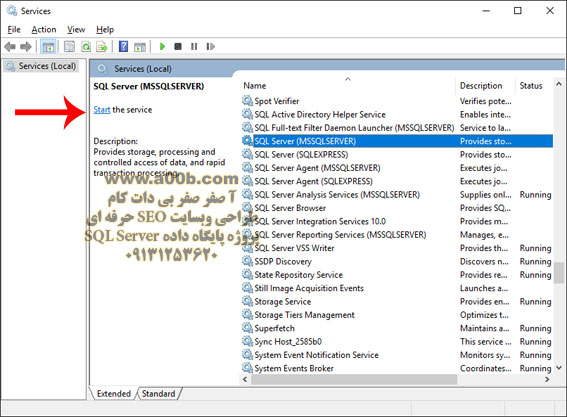Click the Restart Service icon
Image resolution: width=567 pixels, height=417 pixels.
click(210, 47)
